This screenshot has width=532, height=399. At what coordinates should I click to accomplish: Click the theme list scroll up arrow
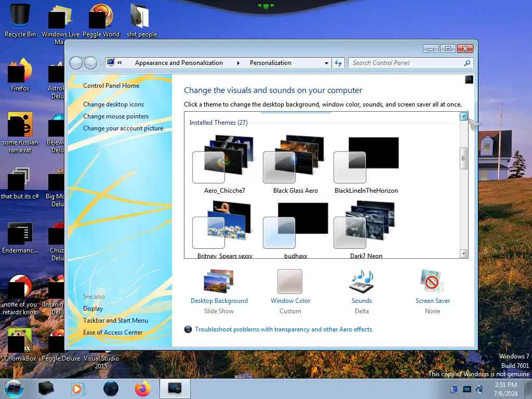[x=463, y=116]
